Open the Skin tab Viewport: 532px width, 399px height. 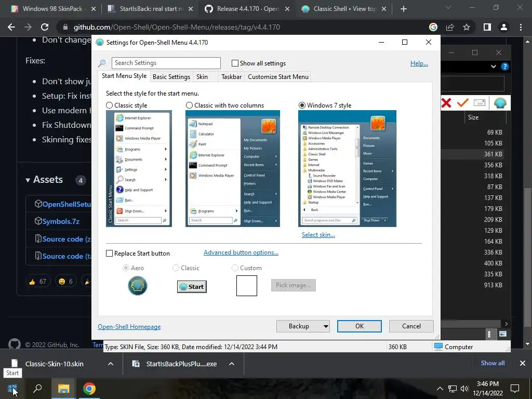[x=202, y=77]
